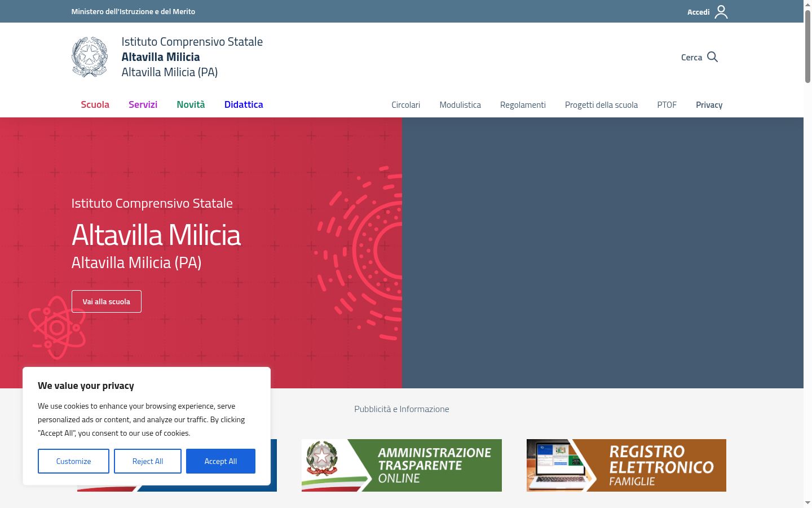The width and height of the screenshot is (812, 508).
Task: Open Progetti della scuola link
Action: click(601, 105)
